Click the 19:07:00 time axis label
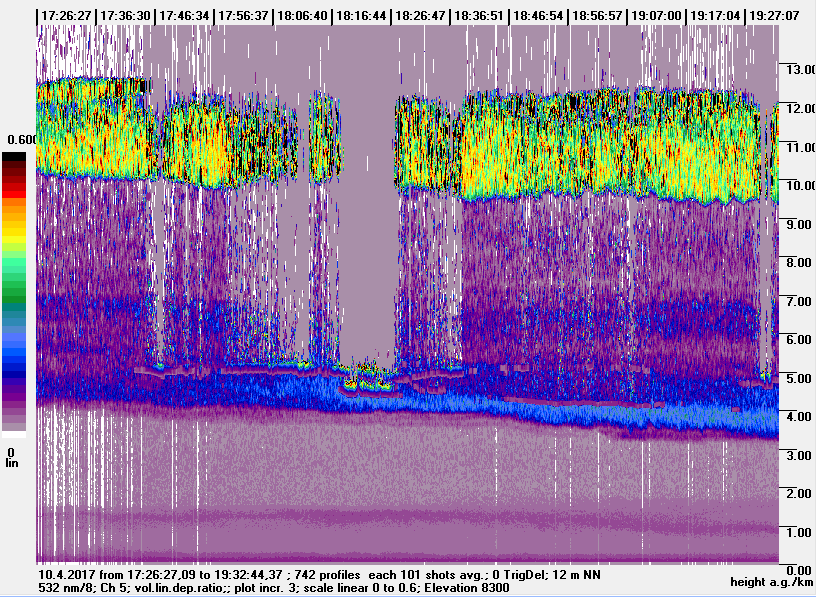 [x=656, y=16]
